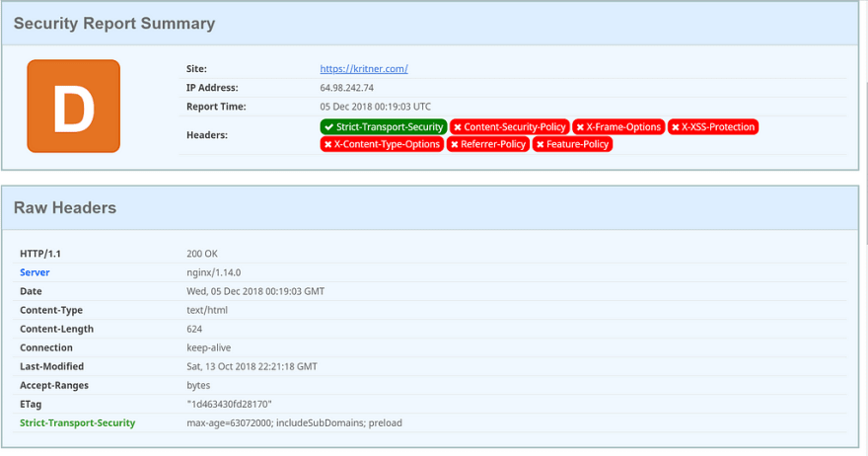Click the Report Time: label
This screenshot has width=868, height=456.
(216, 107)
